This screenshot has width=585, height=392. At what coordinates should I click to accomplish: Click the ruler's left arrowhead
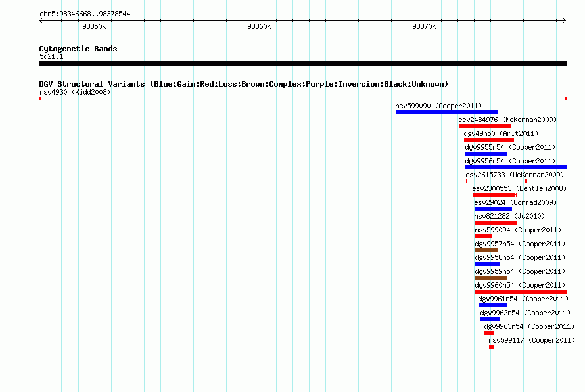(41, 20)
